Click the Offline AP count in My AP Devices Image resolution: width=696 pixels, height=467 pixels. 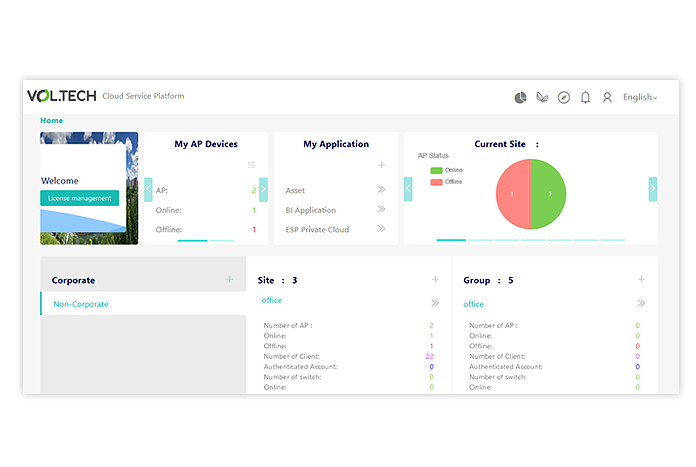254,230
